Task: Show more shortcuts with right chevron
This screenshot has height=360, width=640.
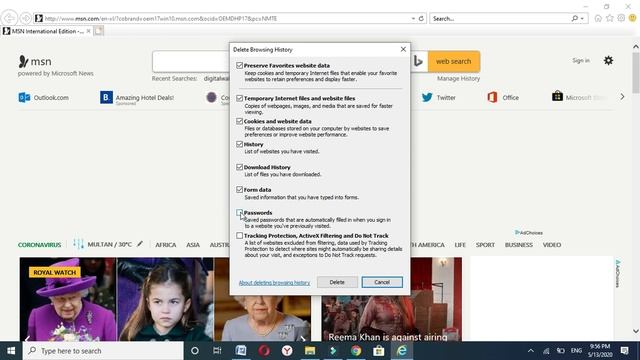Action: (622, 97)
